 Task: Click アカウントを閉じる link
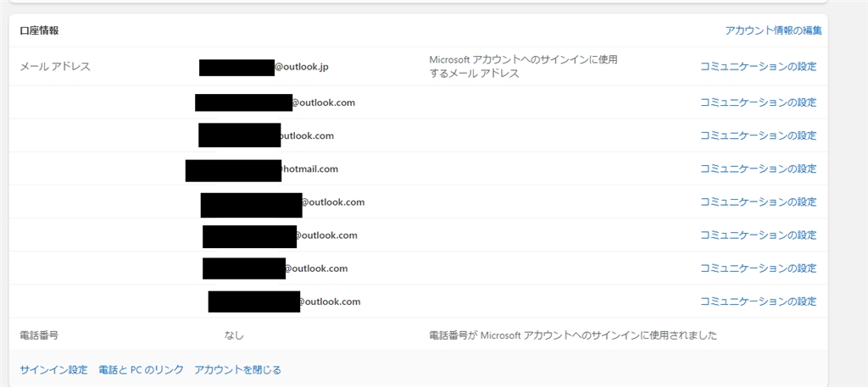237,369
